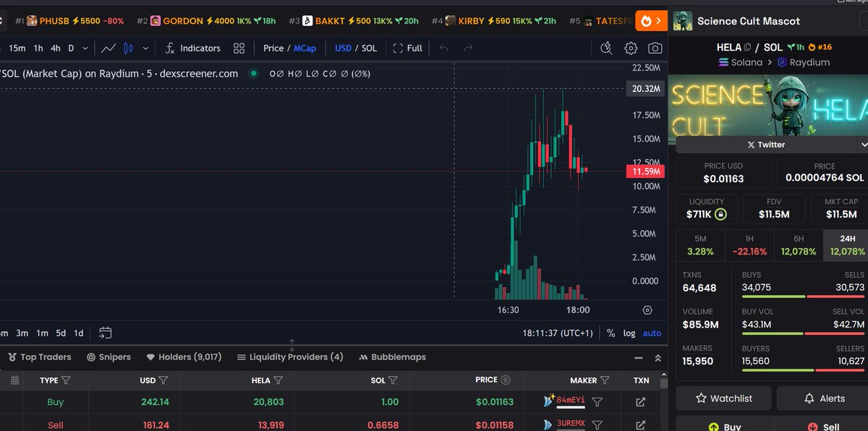Switch chart to Price mode

273,48
